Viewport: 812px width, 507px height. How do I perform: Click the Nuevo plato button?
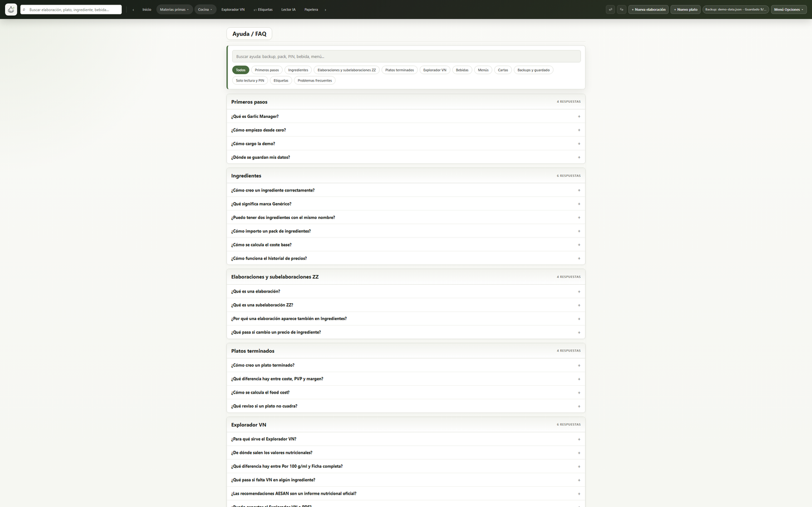[x=686, y=10]
